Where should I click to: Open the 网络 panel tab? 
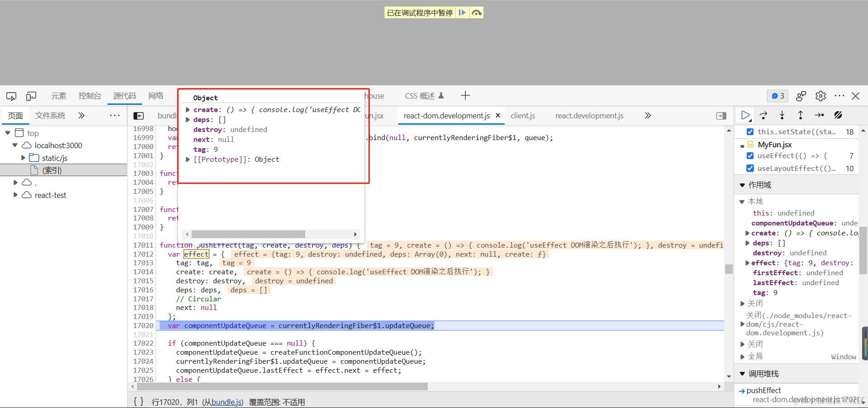click(156, 96)
